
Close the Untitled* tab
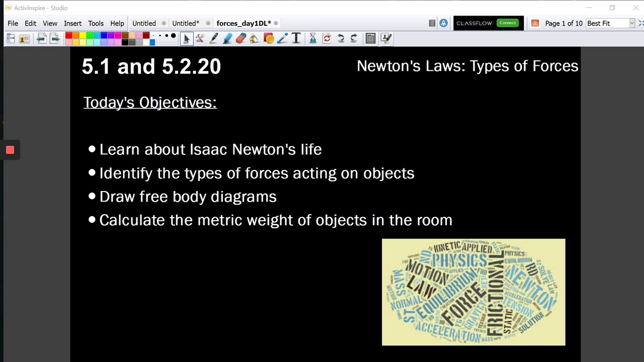pyautogui.click(x=208, y=23)
